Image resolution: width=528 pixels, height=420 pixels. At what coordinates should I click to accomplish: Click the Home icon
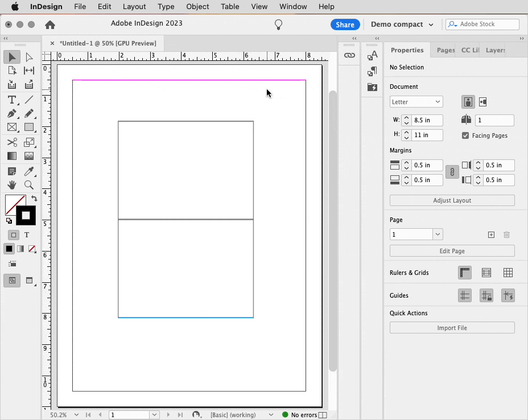click(50, 24)
